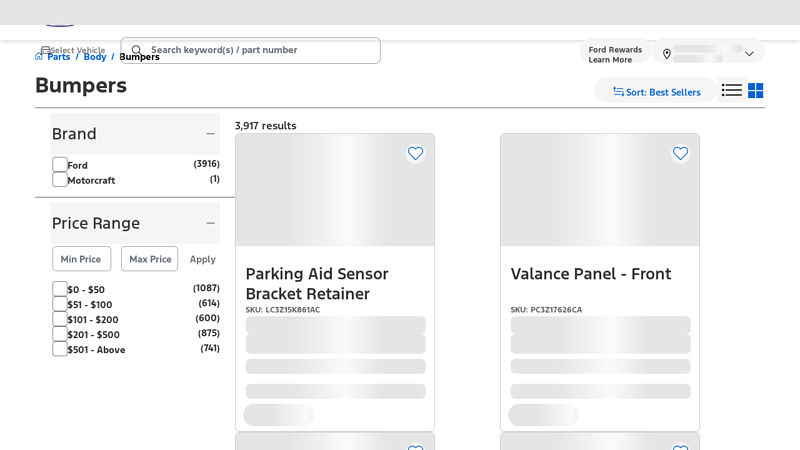Open the Valance Panel - Front product image
This screenshot has width=800, height=450.
(x=600, y=190)
